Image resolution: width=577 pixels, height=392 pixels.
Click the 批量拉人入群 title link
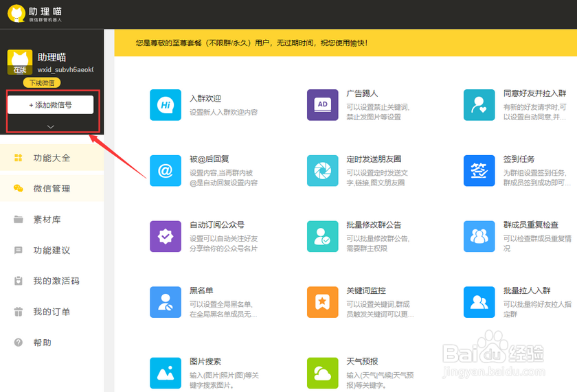coord(527,290)
